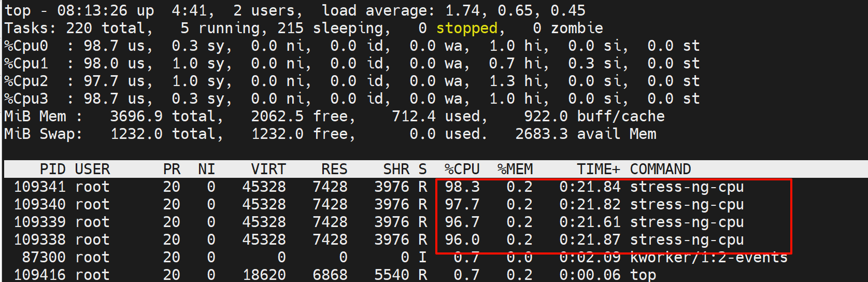
Task: Click the %Cpu0 label
Action: pos(26,46)
